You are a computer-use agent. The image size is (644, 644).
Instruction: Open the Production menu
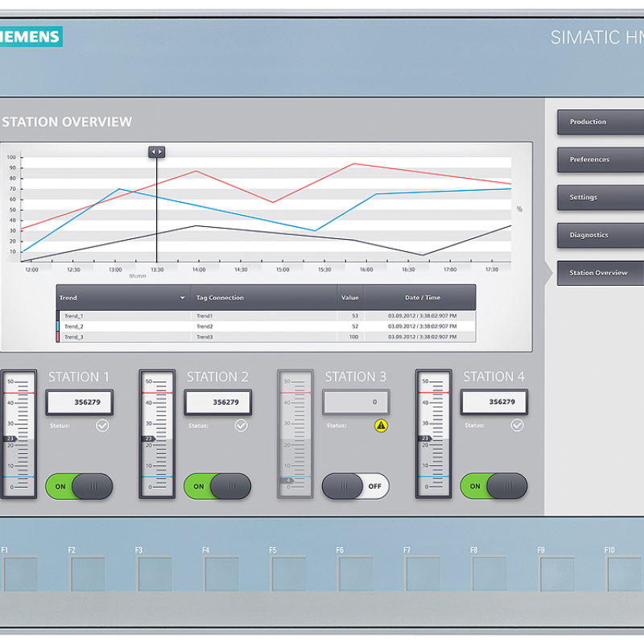(600, 122)
